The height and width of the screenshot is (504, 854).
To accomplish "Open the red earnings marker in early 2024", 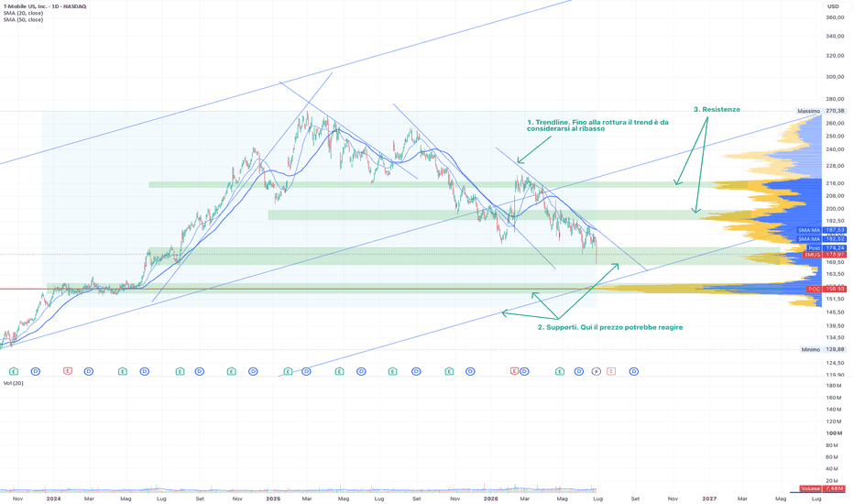I will click(x=68, y=372).
